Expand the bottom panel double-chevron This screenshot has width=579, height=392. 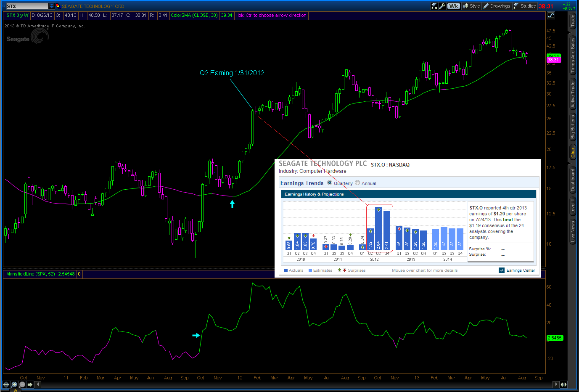coord(16,390)
